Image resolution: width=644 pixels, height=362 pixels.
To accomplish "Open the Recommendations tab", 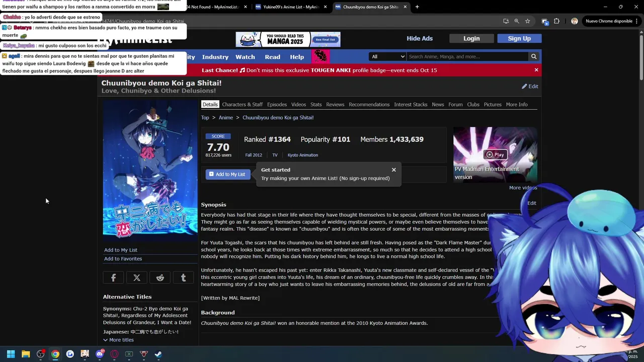I will click(x=369, y=105).
